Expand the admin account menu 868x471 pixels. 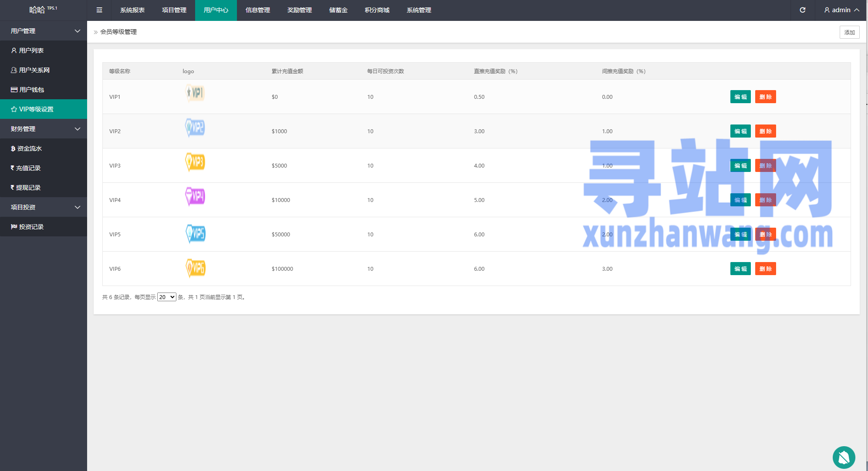(841, 10)
